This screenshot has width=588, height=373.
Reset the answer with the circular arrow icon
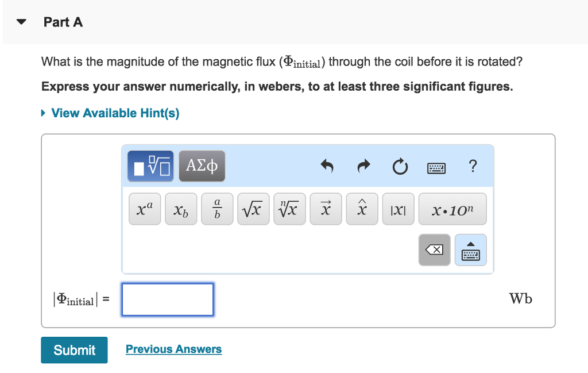400,166
